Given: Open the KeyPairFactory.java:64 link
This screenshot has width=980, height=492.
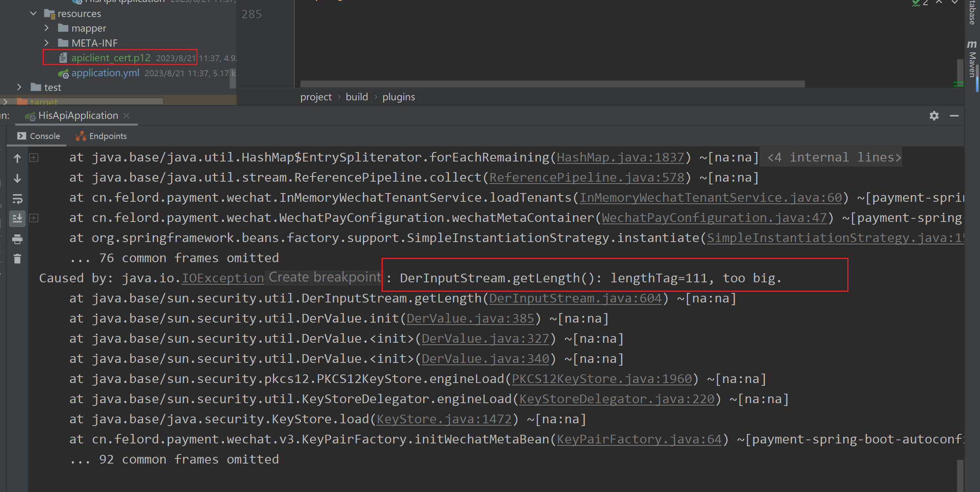Looking at the screenshot, I should (x=639, y=439).
